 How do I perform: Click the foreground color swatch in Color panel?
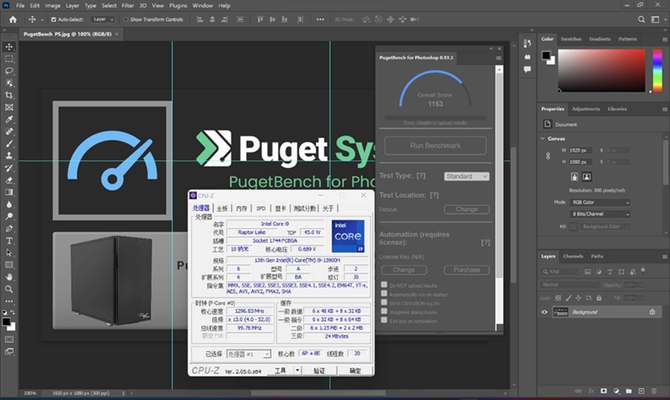point(546,55)
